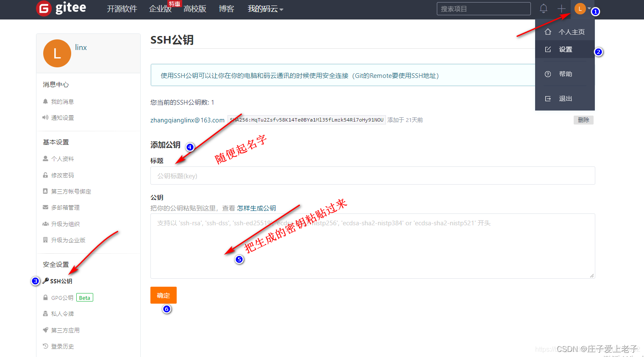The height and width of the screenshot is (357, 644).
Task: Click the linx username
Action: click(81, 47)
